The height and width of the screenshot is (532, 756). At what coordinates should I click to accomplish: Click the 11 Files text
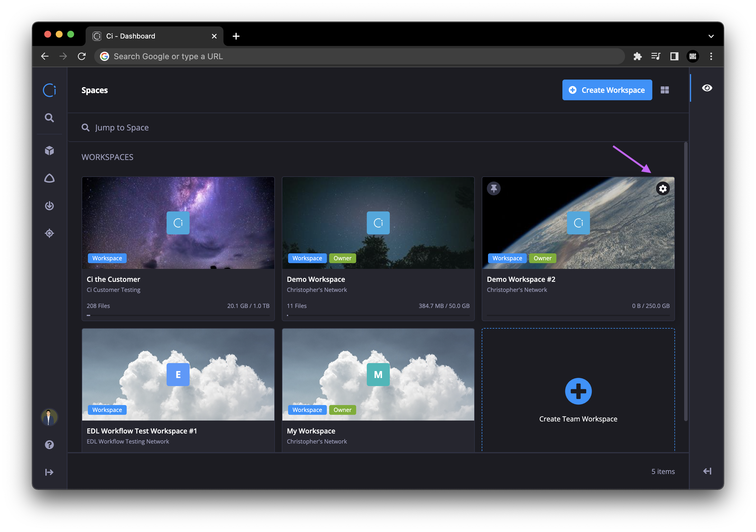(296, 306)
